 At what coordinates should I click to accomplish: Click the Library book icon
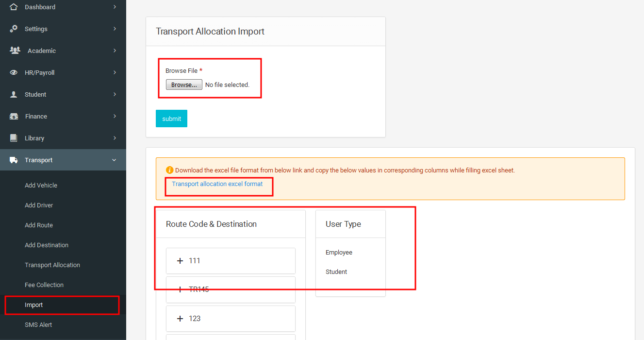(x=14, y=138)
